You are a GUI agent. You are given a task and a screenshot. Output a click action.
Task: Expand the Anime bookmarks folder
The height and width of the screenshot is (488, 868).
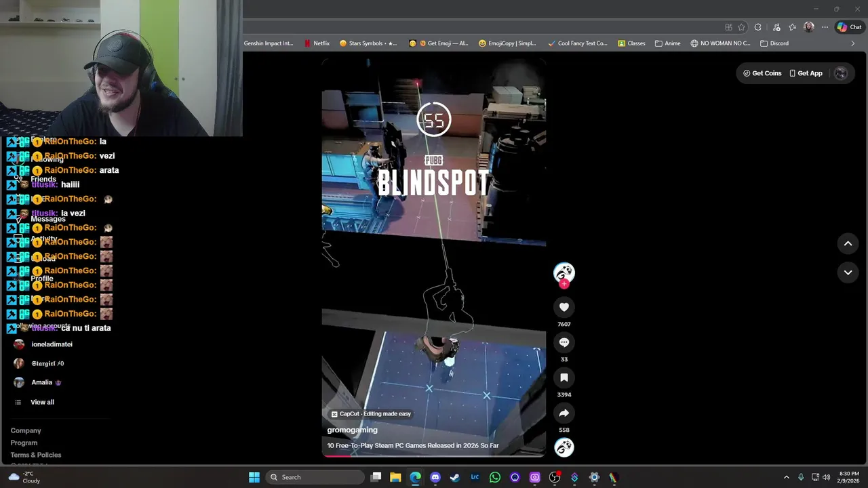[x=667, y=43]
